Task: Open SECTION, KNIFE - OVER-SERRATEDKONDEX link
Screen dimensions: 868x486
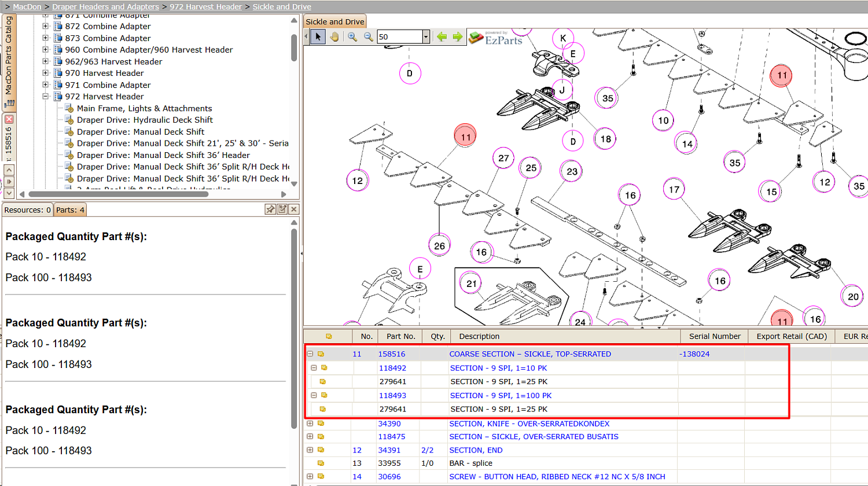Action: point(529,424)
